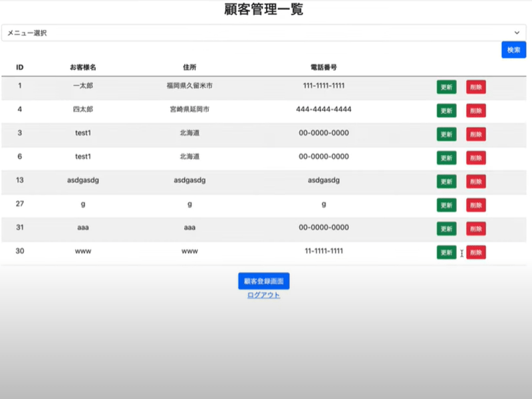The width and height of the screenshot is (532, 399).
Task: Delete the ID 3 test1 record
Action: [x=475, y=134]
